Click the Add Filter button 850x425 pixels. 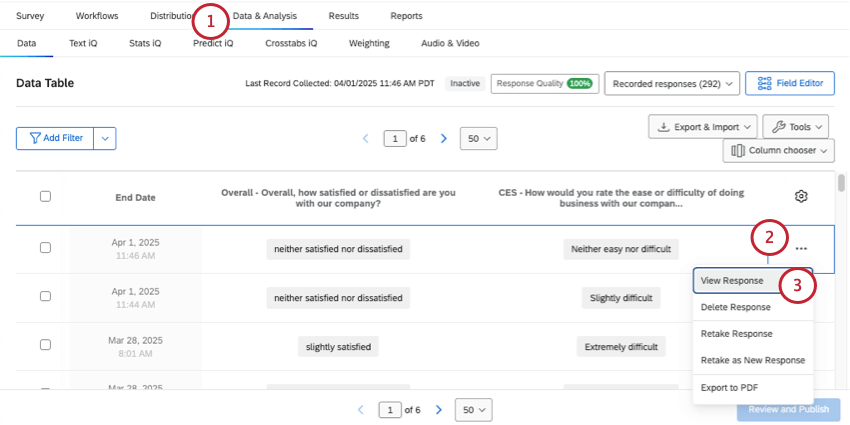(55, 138)
